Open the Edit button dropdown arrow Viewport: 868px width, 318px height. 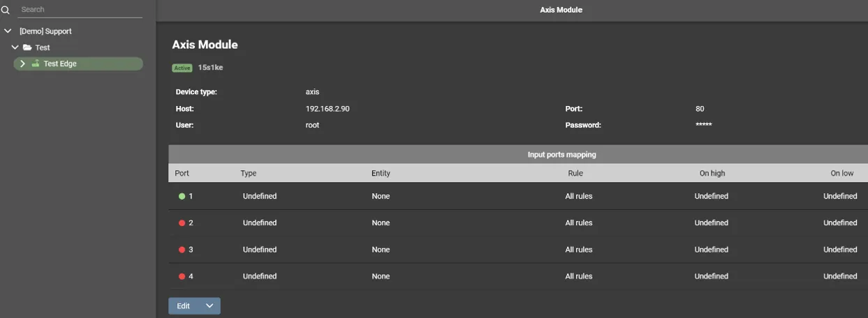(209, 306)
